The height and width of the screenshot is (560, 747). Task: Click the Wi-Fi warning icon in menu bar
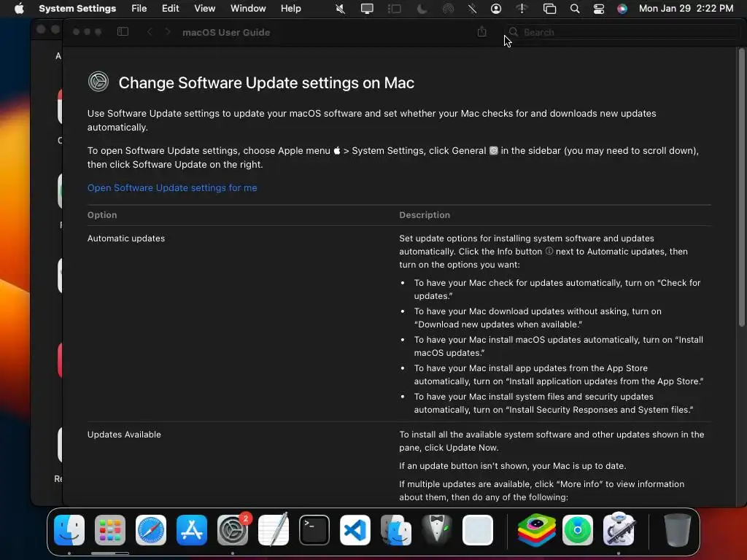pyautogui.click(x=522, y=9)
